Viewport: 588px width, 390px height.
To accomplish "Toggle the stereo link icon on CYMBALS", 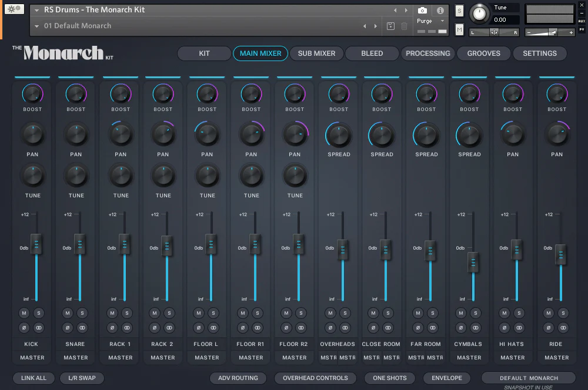I will click(x=476, y=328).
